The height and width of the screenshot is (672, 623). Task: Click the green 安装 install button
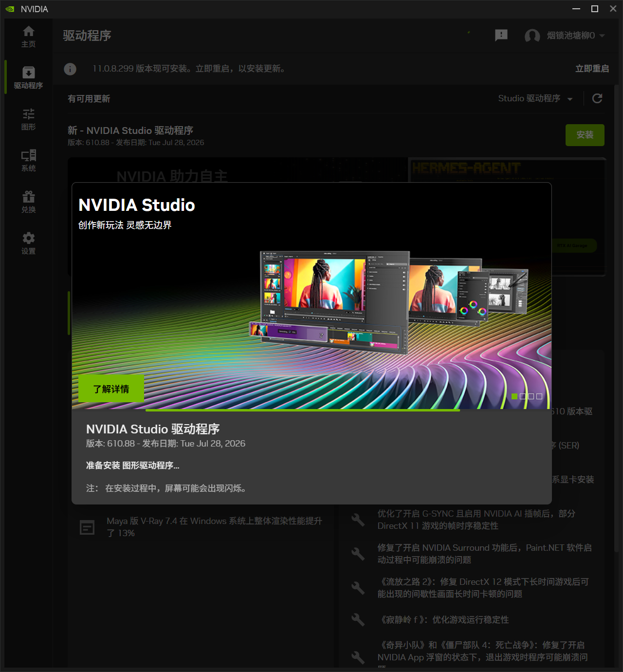[585, 135]
